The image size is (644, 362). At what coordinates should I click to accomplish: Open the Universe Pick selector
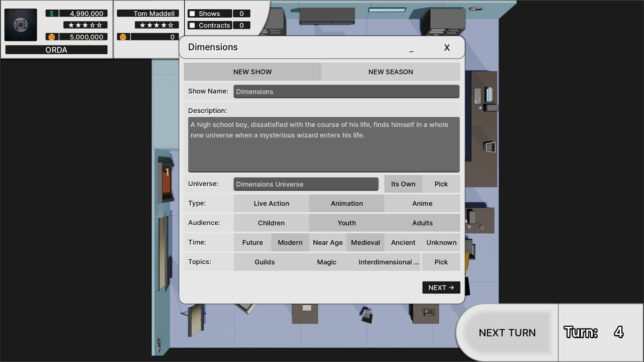pos(441,184)
